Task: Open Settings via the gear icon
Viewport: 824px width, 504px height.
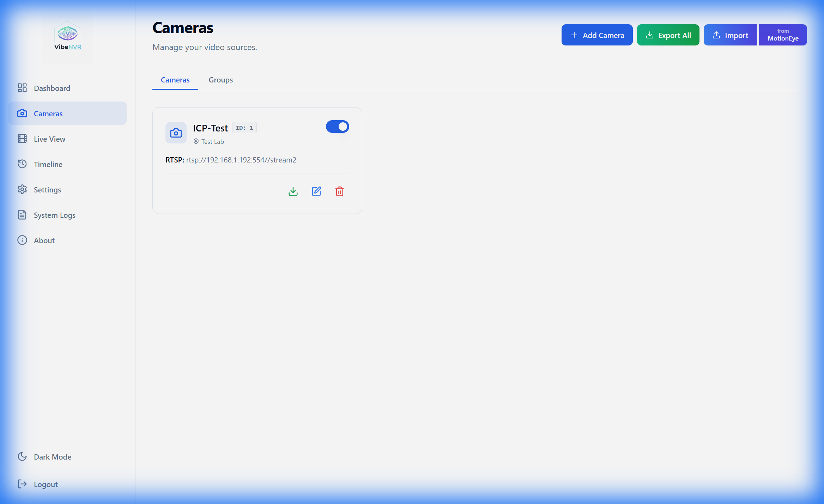Action: [x=22, y=189]
